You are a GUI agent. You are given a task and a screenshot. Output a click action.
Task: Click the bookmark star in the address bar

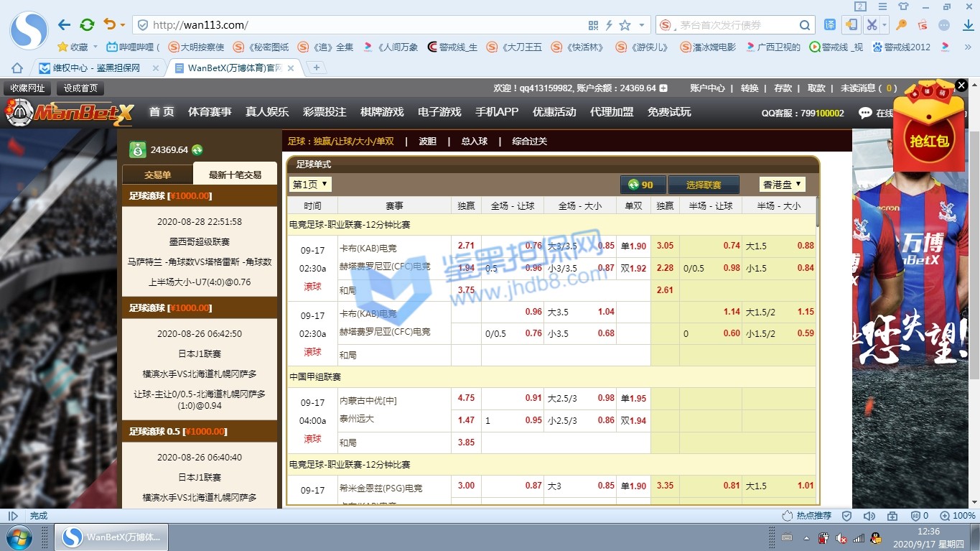point(625,25)
